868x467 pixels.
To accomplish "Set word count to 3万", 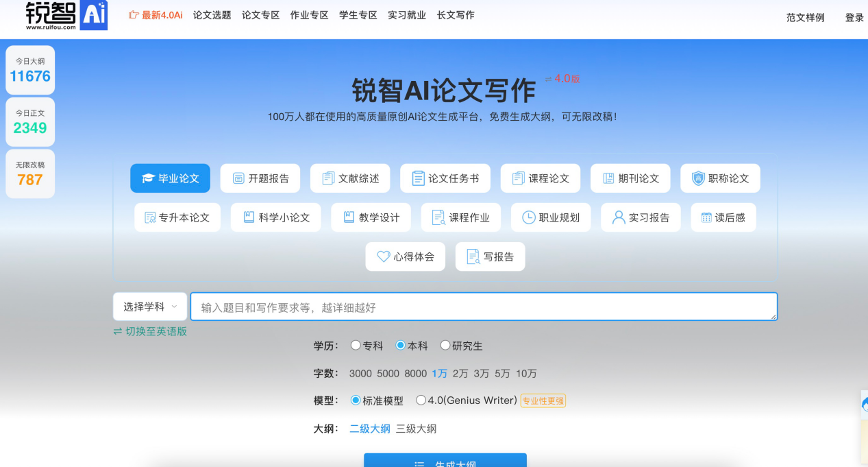I will (x=482, y=374).
